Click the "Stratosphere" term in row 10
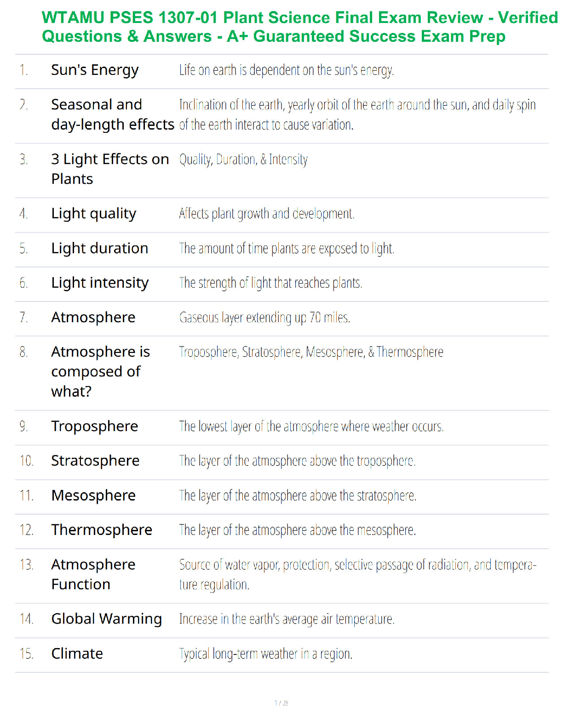Viewport: 563px width, 728px height. 95,461
